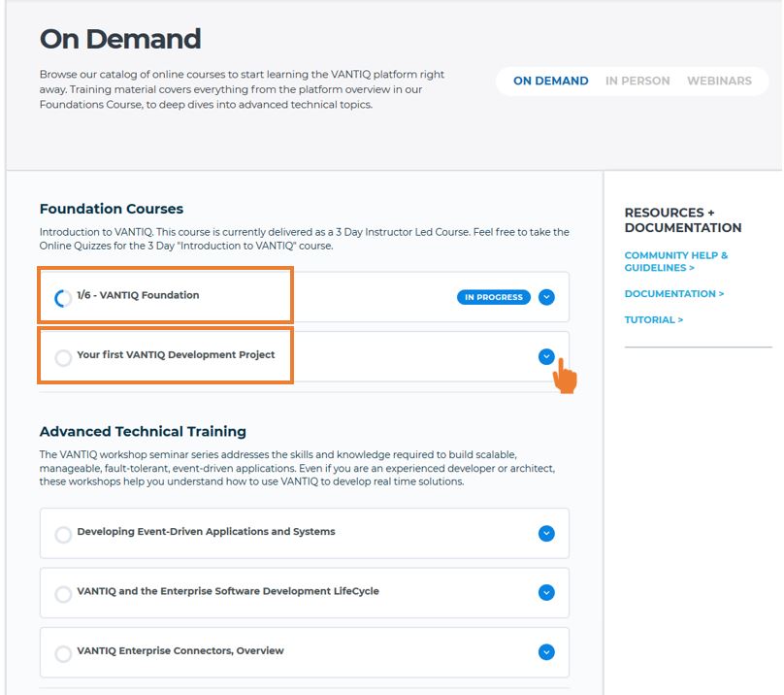Screen dimensions: 784x695
Task: Select the WEBINARS tab
Action: [719, 81]
